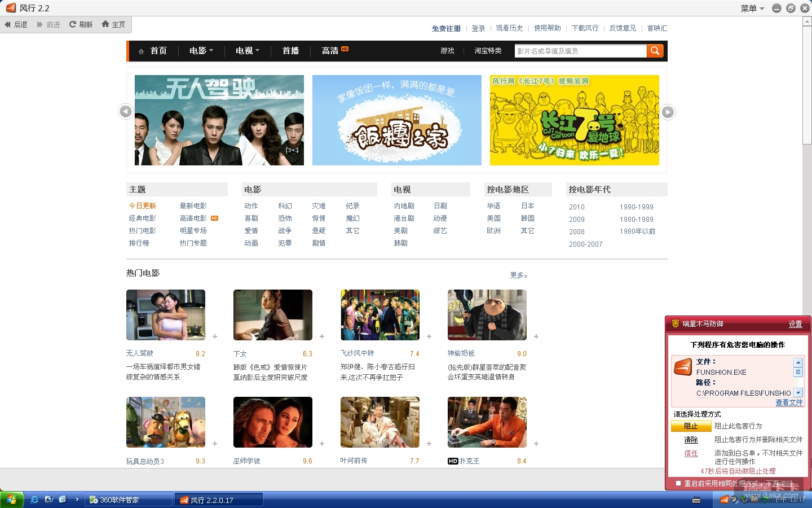Show next banners with the right carousel arrow
Image resolution: width=812 pixels, height=508 pixels.
coord(668,112)
